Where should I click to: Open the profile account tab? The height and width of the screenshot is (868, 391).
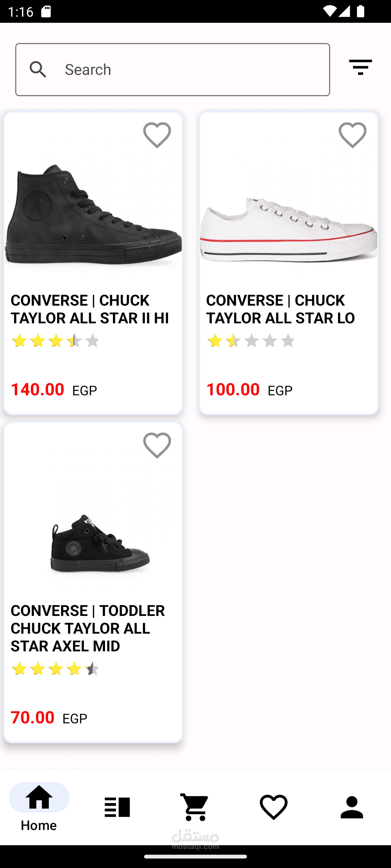click(352, 807)
